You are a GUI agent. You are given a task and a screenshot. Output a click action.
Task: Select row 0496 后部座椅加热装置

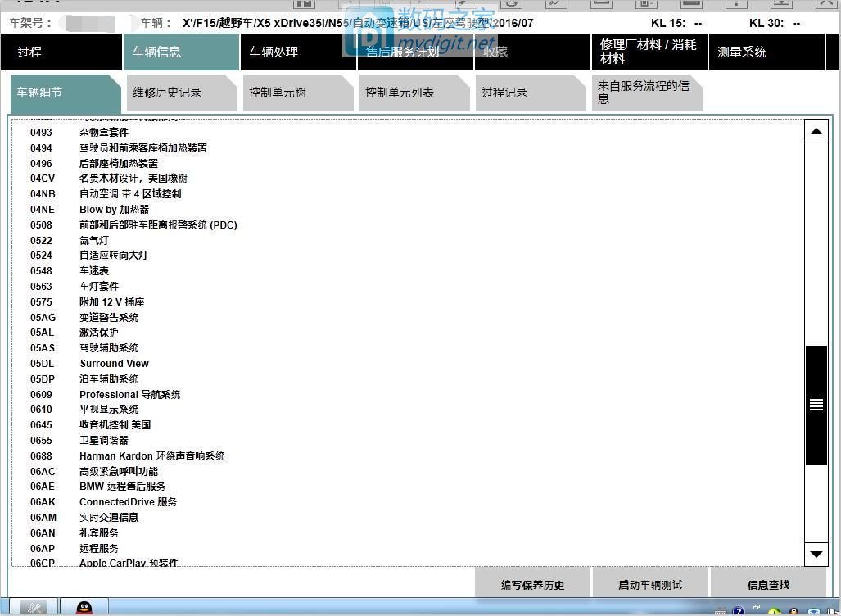tap(94, 163)
